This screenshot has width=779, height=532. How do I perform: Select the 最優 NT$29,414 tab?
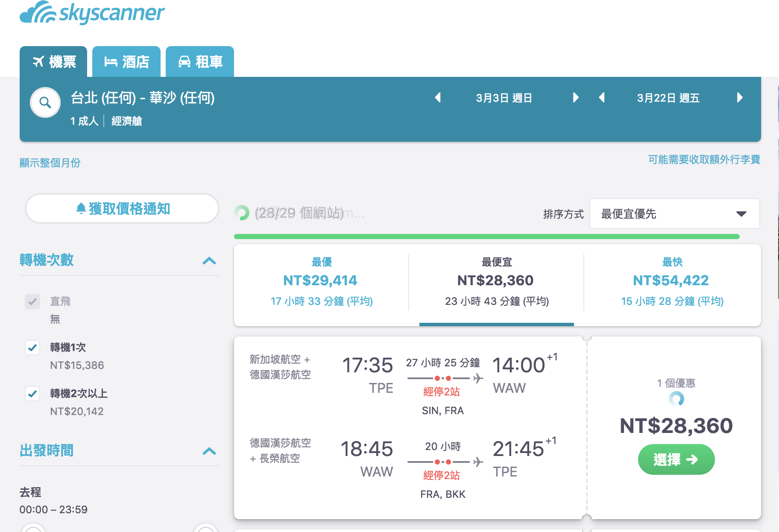coord(322,285)
